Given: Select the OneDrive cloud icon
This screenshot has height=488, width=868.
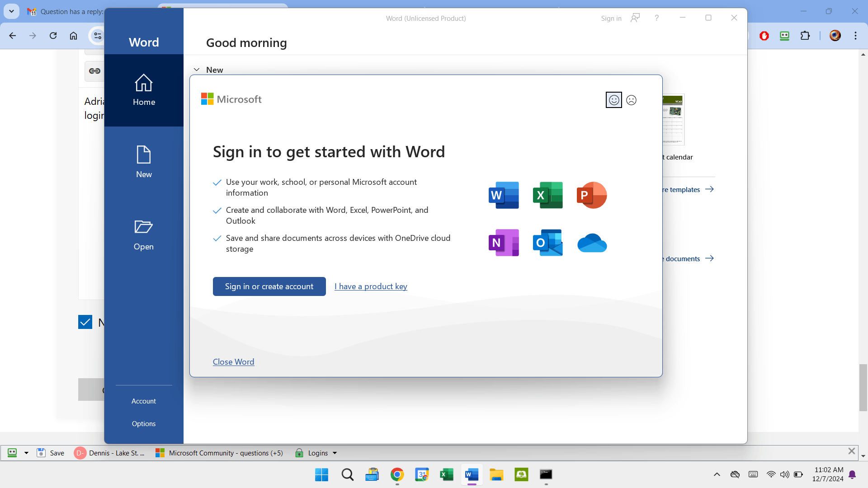Looking at the screenshot, I should pyautogui.click(x=592, y=243).
